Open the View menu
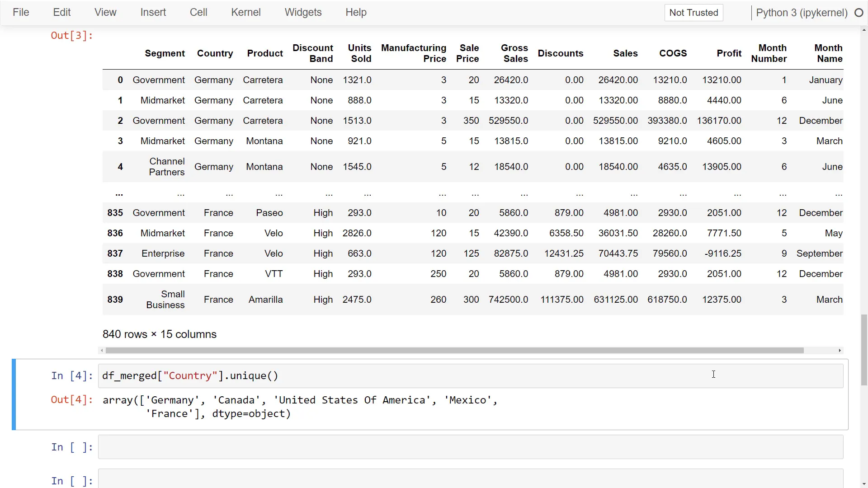Image resolution: width=868 pixels, height=488 pixels. 105,12
